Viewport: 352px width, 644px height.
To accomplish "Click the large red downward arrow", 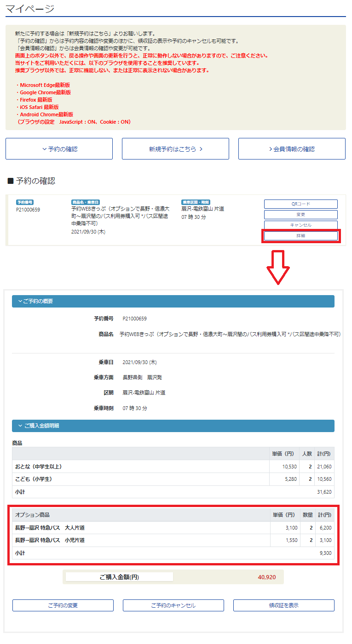I will [278, 268].
